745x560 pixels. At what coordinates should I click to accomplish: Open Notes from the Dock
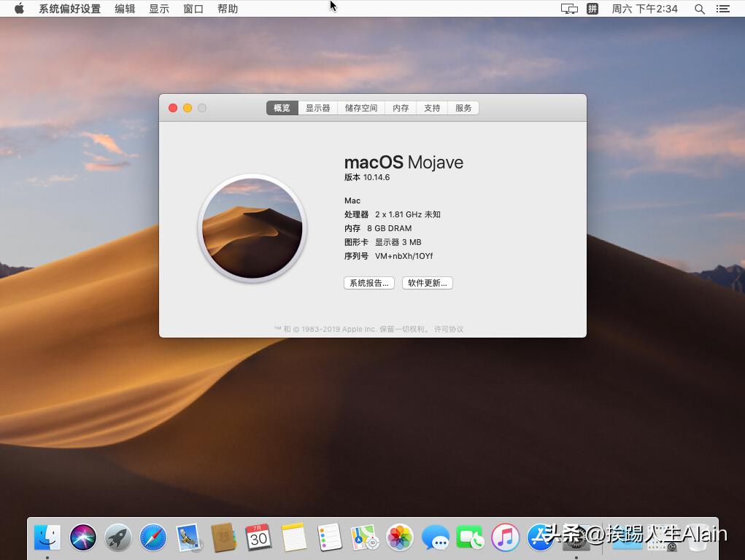click(293, 538)
